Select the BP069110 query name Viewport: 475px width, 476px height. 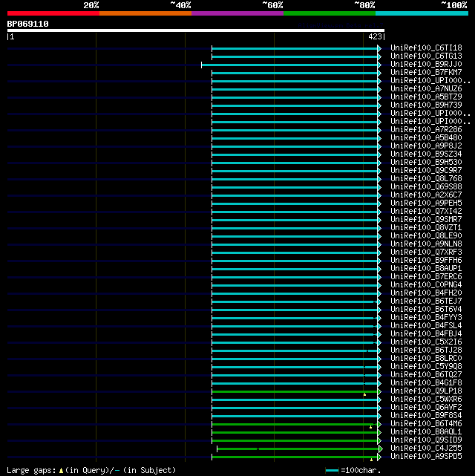(x=27, y=24)
